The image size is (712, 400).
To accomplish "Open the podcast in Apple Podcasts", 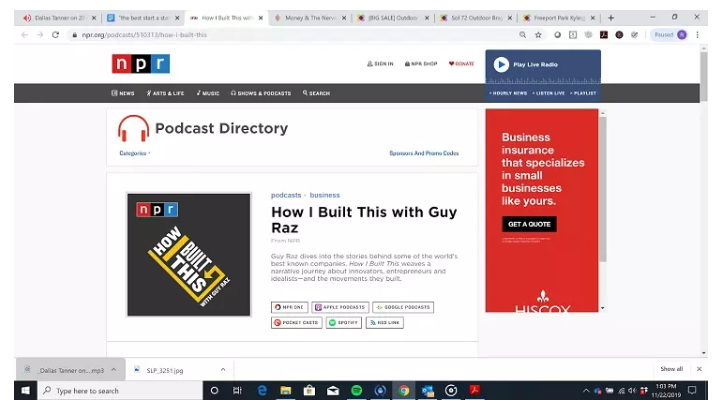I will 340,307.
